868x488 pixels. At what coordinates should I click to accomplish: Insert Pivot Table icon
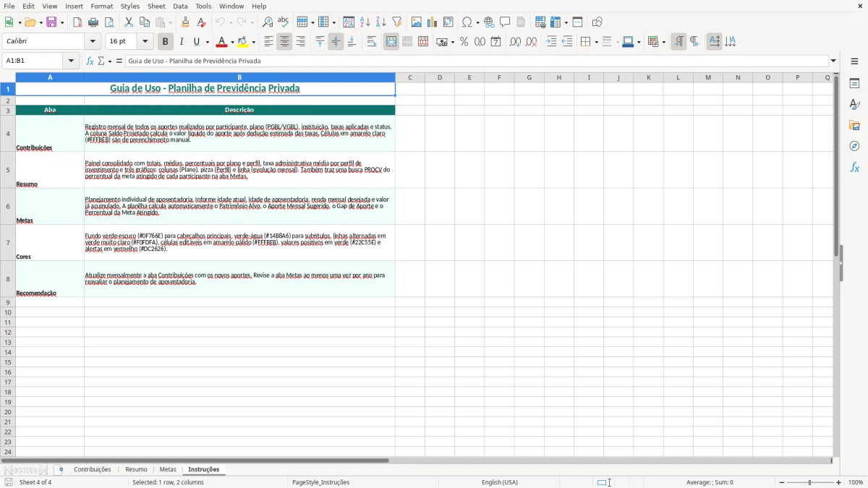point(448,22)
